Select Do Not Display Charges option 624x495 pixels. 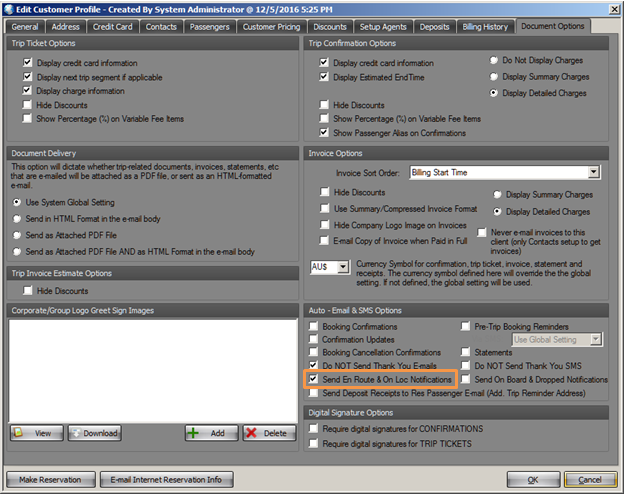point(493,60)
